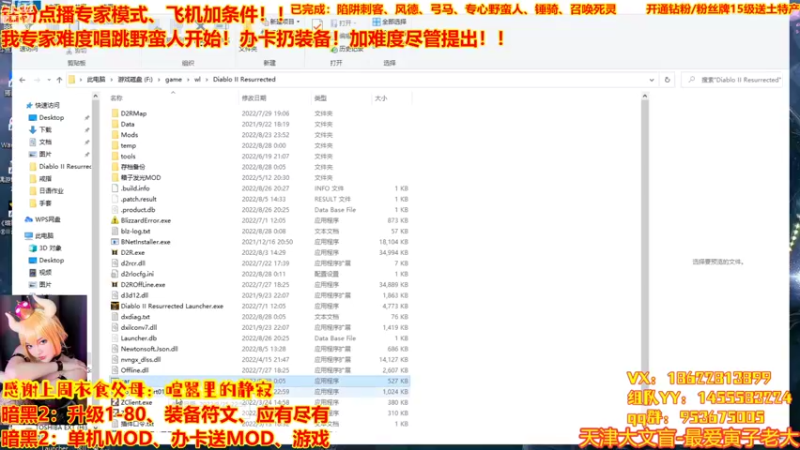Click the Desktop icon under quick access
Screen dimensions: 800x450
pyautogui.click(x=33, y=117)
